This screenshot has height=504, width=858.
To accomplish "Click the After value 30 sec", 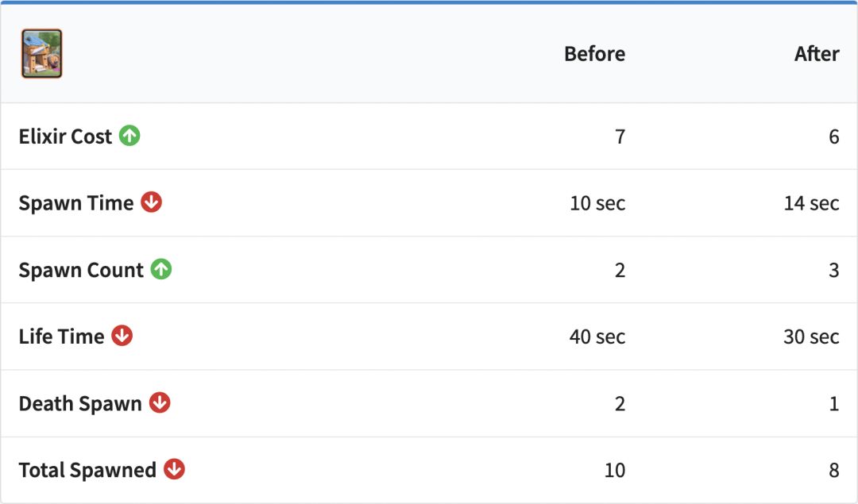I will click(811, 337).
